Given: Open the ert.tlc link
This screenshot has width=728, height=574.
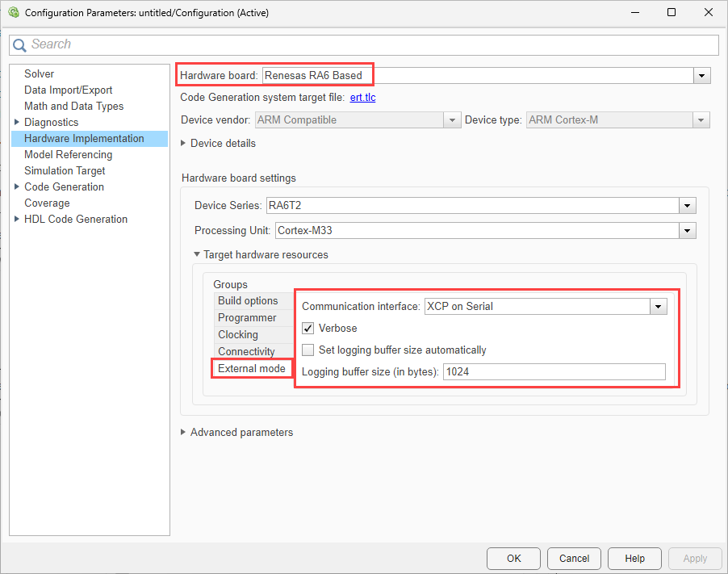Looking at the screenshot, I should point(362,98).
